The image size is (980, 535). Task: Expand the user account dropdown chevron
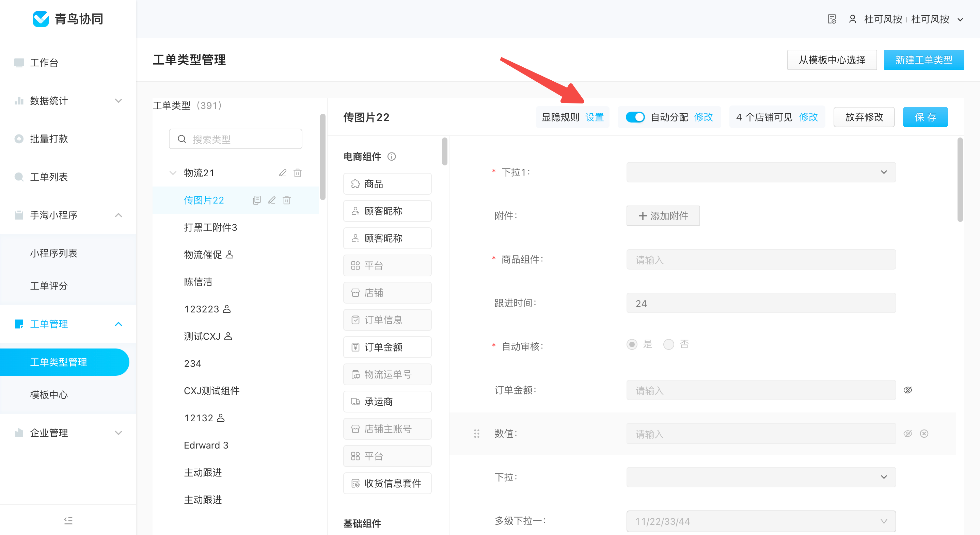(x=960, y=20)
